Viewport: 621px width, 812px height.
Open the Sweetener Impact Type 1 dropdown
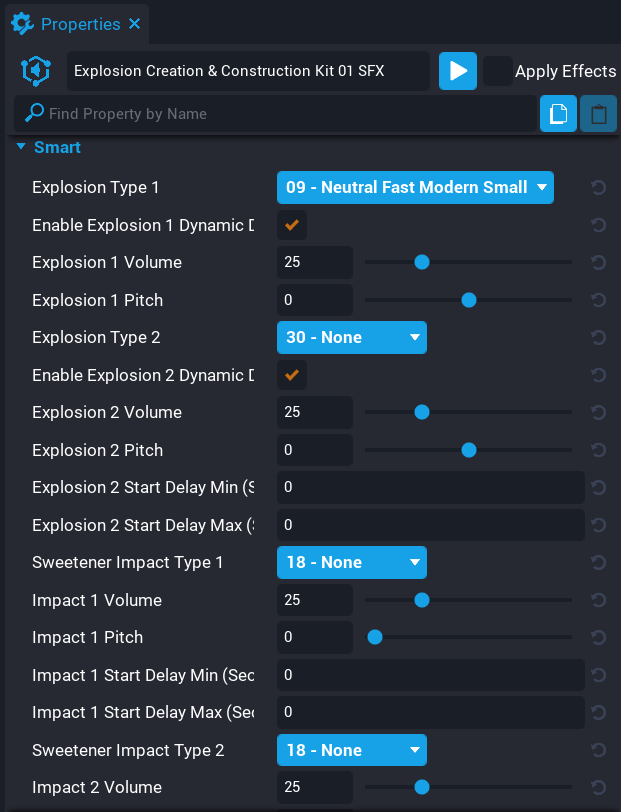352,562
